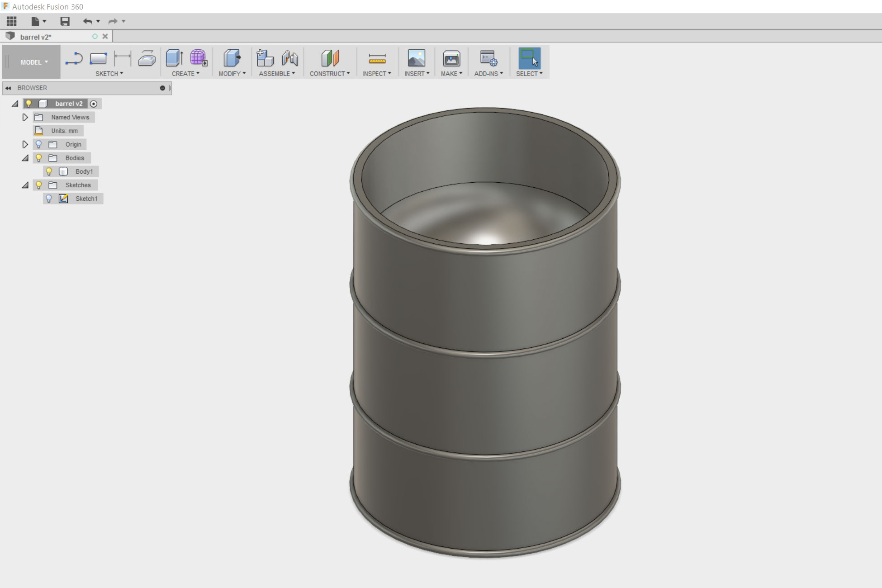Toggle visibility of barrel v2 component

coord(28,103)
